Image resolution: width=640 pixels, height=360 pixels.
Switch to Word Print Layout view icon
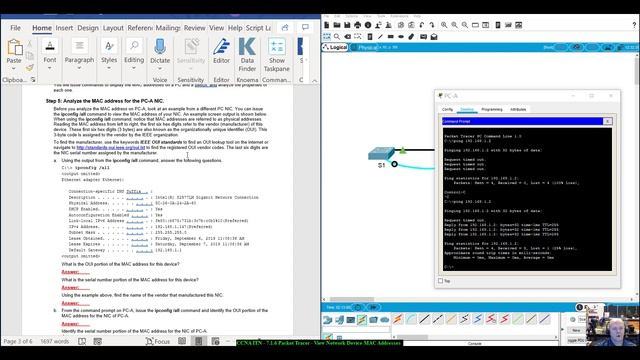(198, 341)
